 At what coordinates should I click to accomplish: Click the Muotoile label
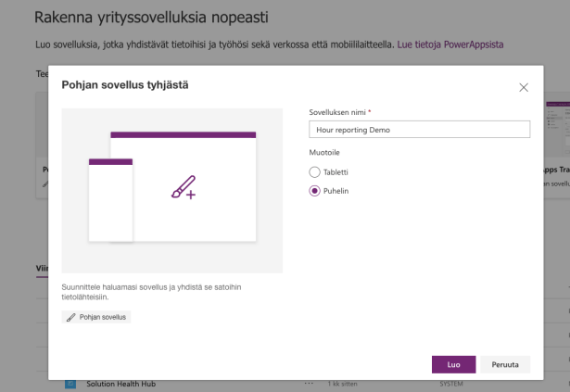coord(324,152)
